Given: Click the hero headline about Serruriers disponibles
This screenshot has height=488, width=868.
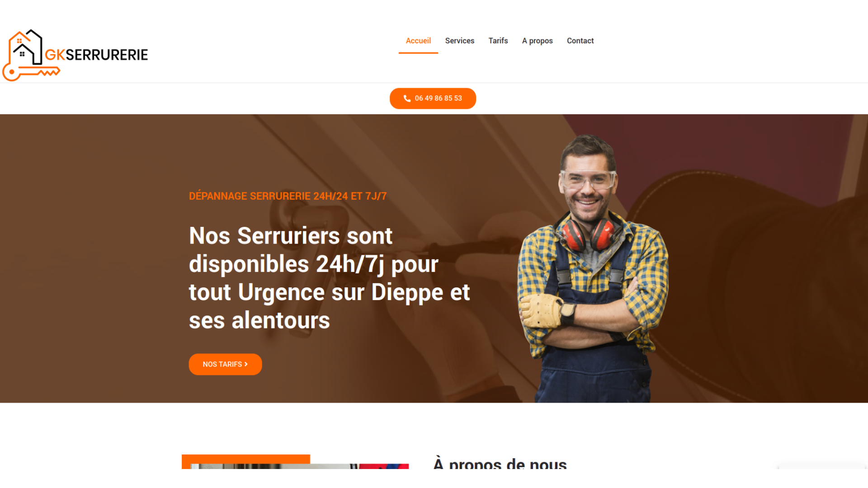Looking at the screenshot, I should pyautogui.click(x=329, y=278).
